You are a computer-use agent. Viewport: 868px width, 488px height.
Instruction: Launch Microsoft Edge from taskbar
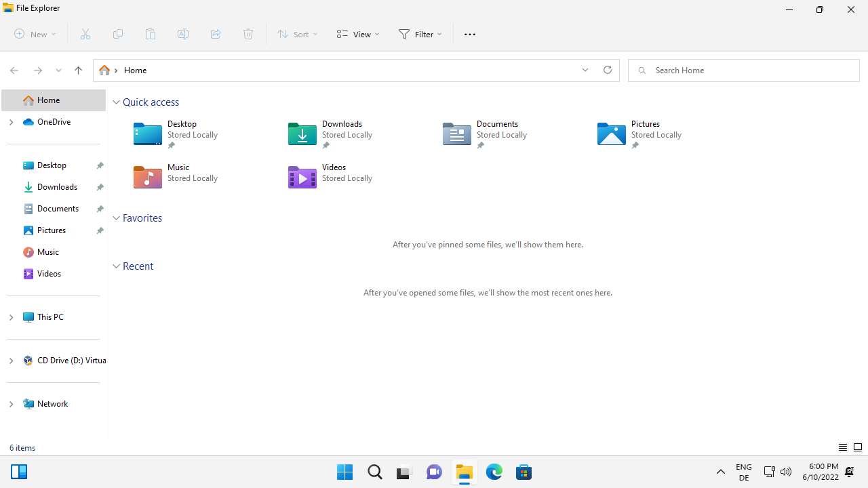494,472
